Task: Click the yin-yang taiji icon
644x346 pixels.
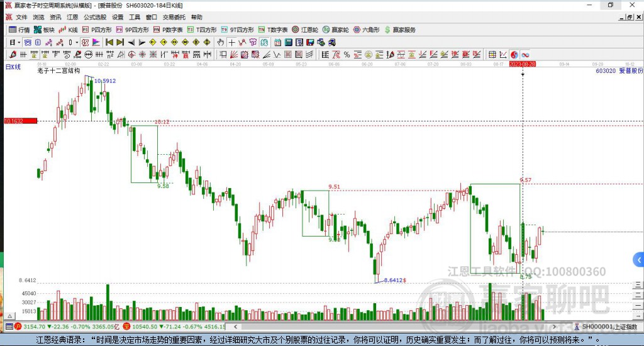Action: tap(514, 54)
